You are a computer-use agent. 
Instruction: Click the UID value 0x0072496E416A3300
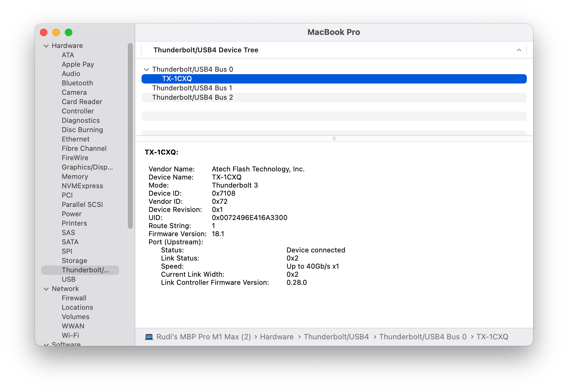coord(250,218)
